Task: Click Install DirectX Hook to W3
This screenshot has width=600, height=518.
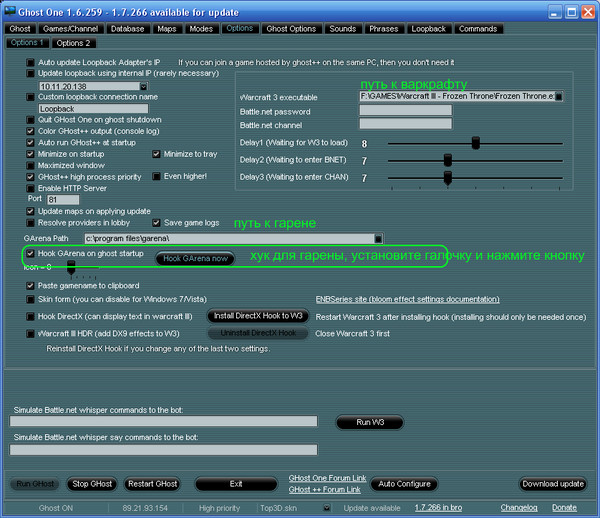Action: pyautogui.click(x=258, y=316)
